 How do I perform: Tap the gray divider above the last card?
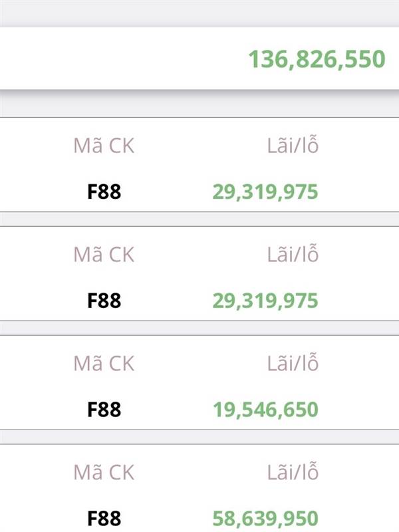pyautogui.click(x=199, y=437)
